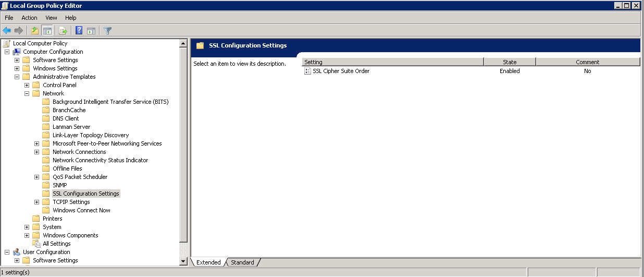This screenshot has width=644, height=277.
Task: Sort by the State column header
Action: (x=509, y=62)
